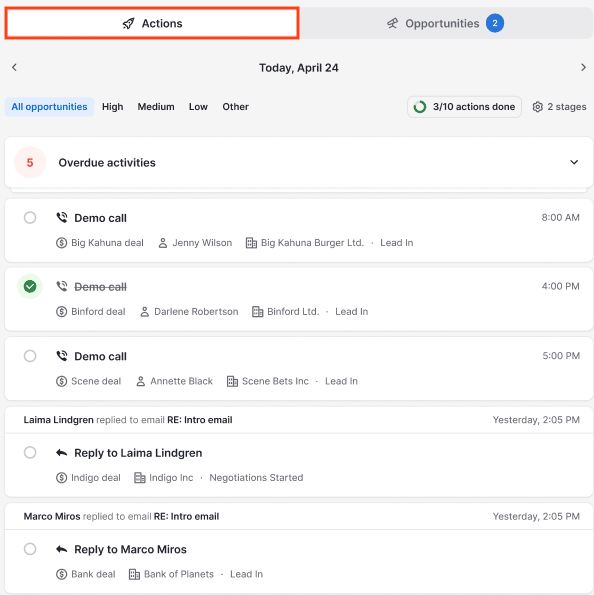The width and height of the screenshot is (594, 595).
Task: Select the All opportunities filter
Action: [49, 107]
